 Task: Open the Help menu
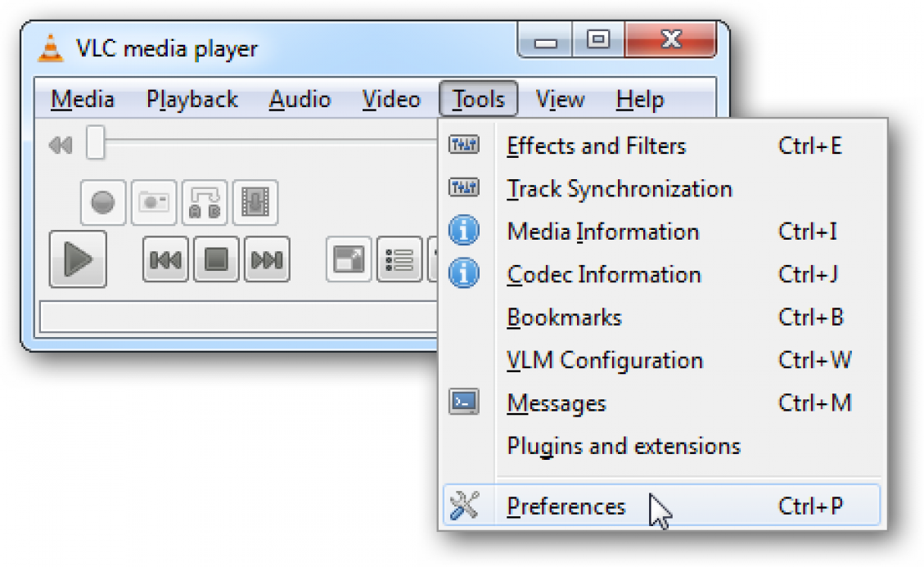coord(640,99)
